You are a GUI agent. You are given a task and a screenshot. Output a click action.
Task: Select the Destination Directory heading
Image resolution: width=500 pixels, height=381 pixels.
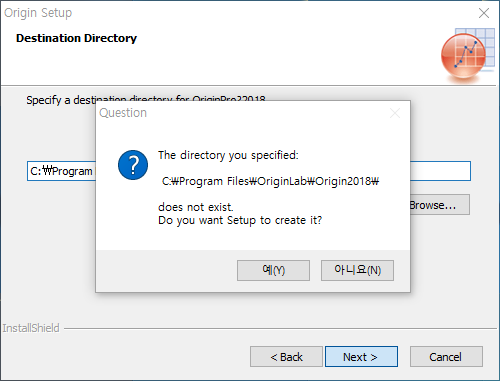(x=76, y=38)
